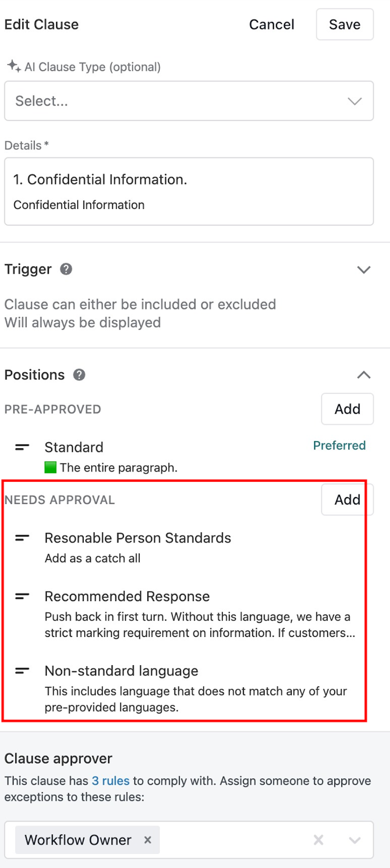The height and width of the screenshot is (868, 390).
Task: Open the AI Clause Type select dropdown
Action: point(189,101)
